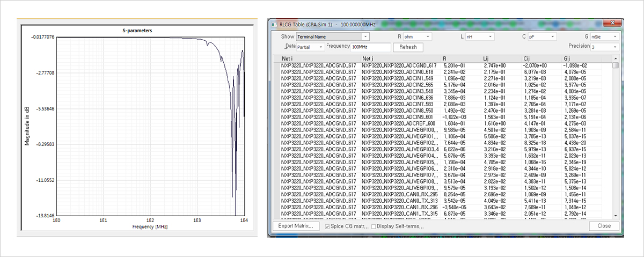Click R value 5,201e-01
The height and width of the screenshot is (257, 644).
tap(455, 65)
